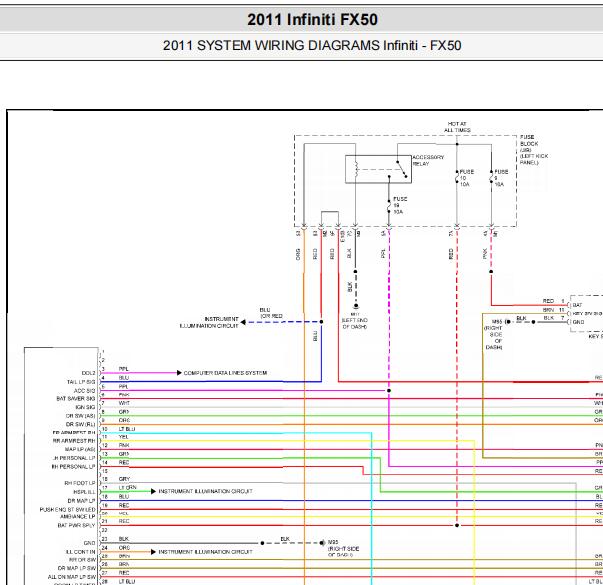This screenshot has height=585, width=603.
Task: Select the 'ALL ON MAP LP SW' label
Action: pyautogui.click(x=72, y=577)
